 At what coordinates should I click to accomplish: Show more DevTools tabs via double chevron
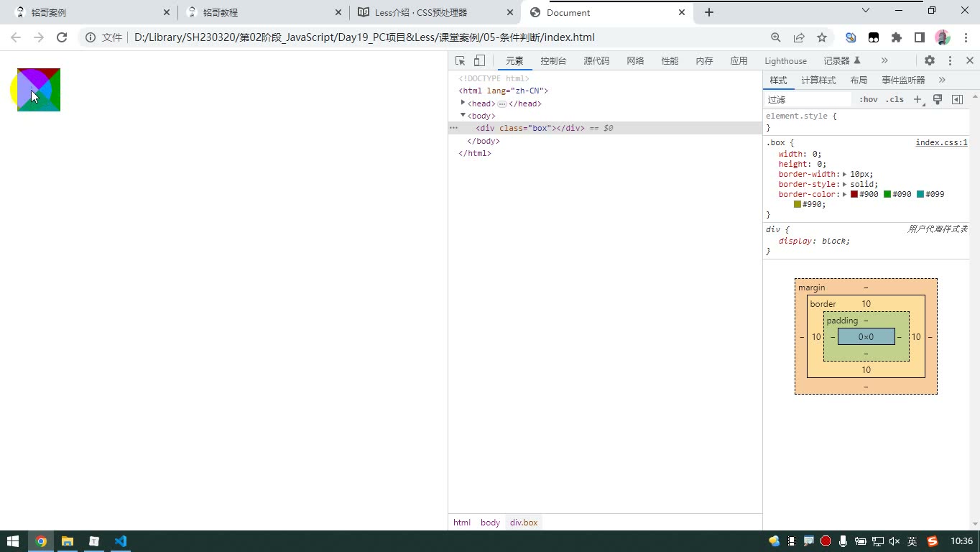[x=884, y=61]
